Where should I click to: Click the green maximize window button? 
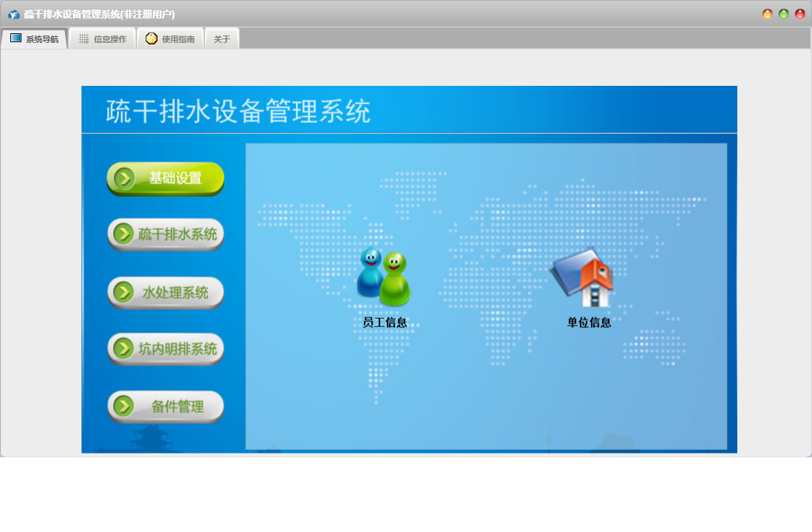point(783,14)
